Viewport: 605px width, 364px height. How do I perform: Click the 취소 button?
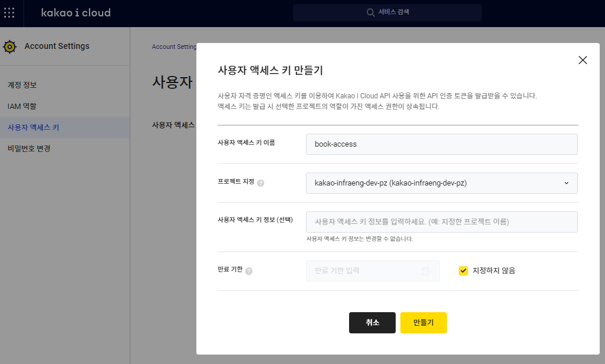point(372,322)
